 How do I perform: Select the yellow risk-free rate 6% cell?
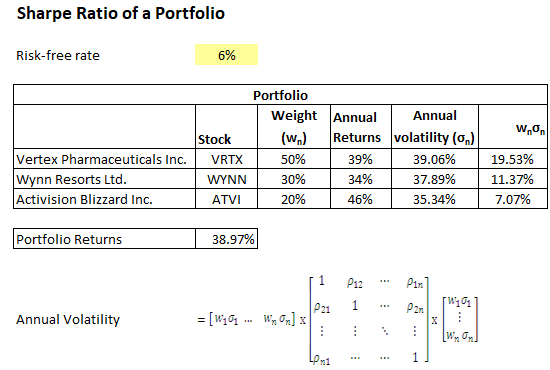click(x=226, y=55)
